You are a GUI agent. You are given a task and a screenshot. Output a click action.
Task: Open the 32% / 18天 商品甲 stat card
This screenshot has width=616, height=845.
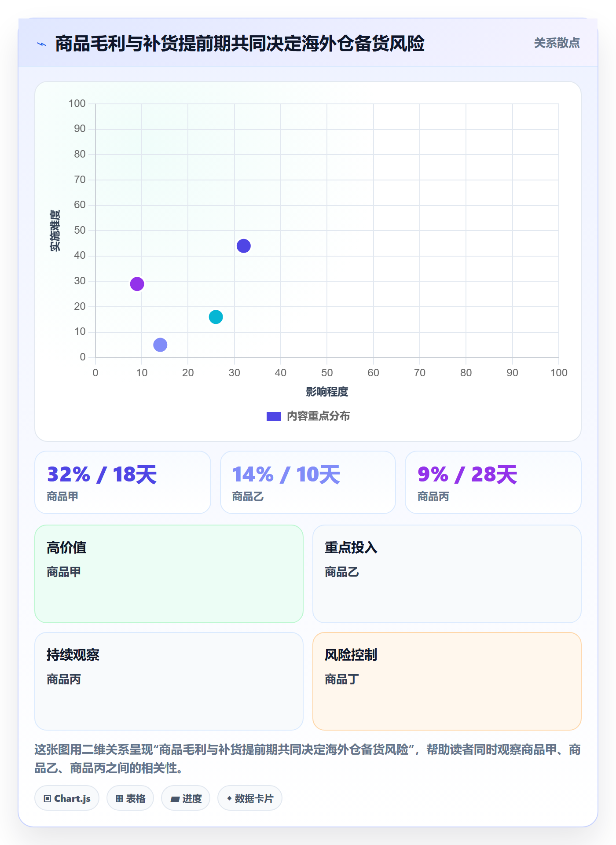point(123,482)
